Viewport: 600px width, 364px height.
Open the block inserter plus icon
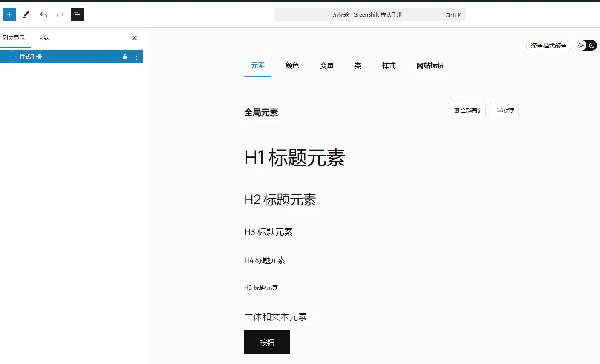tap(9, 14)
